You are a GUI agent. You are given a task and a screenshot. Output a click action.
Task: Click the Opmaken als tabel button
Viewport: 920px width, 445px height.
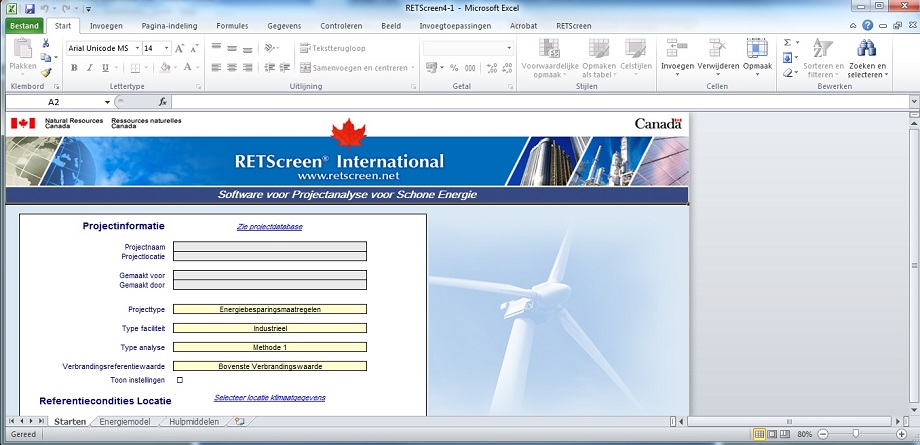[598, 58]
